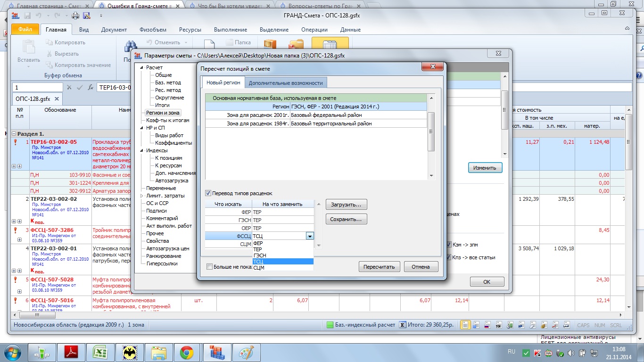The width and height of the screenshot is (644, 362).
Task: Open Adobe Reader from the taskbar
Action: (71, 352)
